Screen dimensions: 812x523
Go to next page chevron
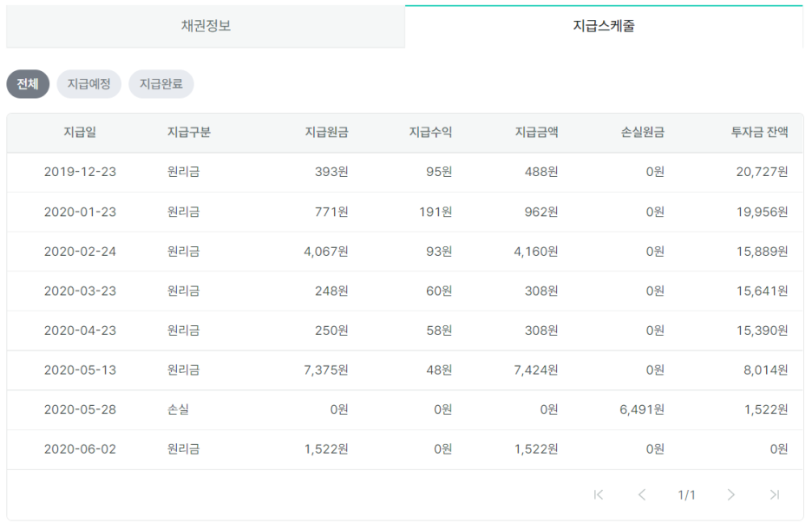pos(730,495)
